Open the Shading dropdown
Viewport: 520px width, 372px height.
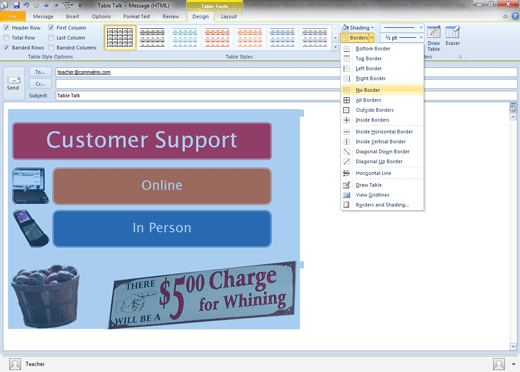click(x=358, y=28)
